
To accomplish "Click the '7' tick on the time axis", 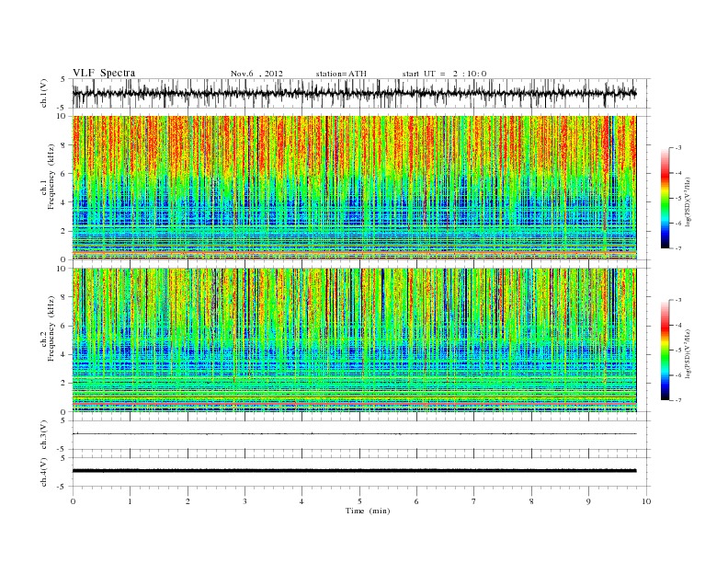I will (474, 501).
